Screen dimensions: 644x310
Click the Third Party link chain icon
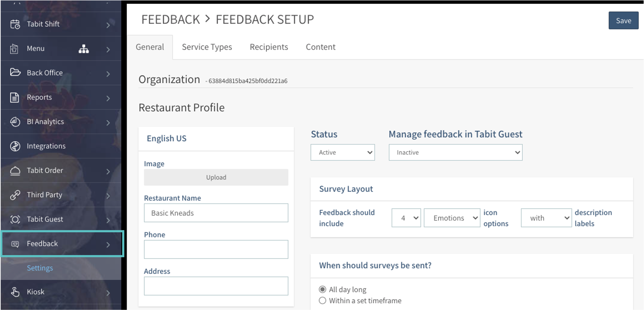[15, 195]
